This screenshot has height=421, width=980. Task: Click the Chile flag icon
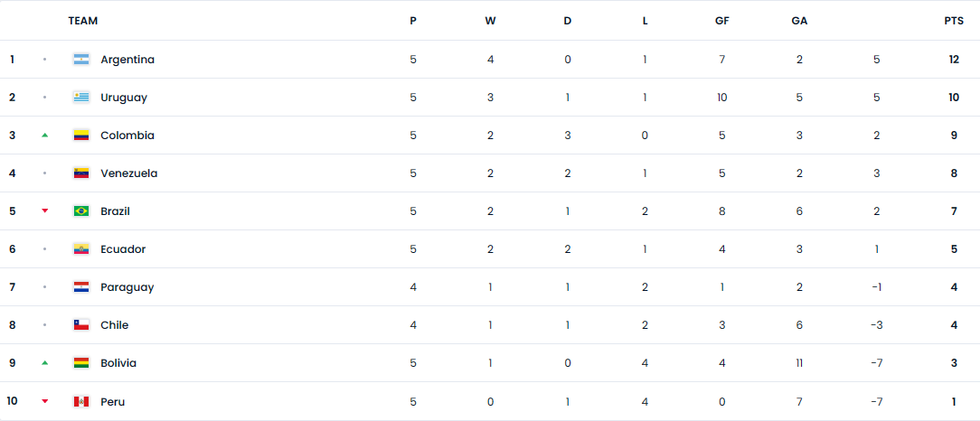(x=81, y=325)
